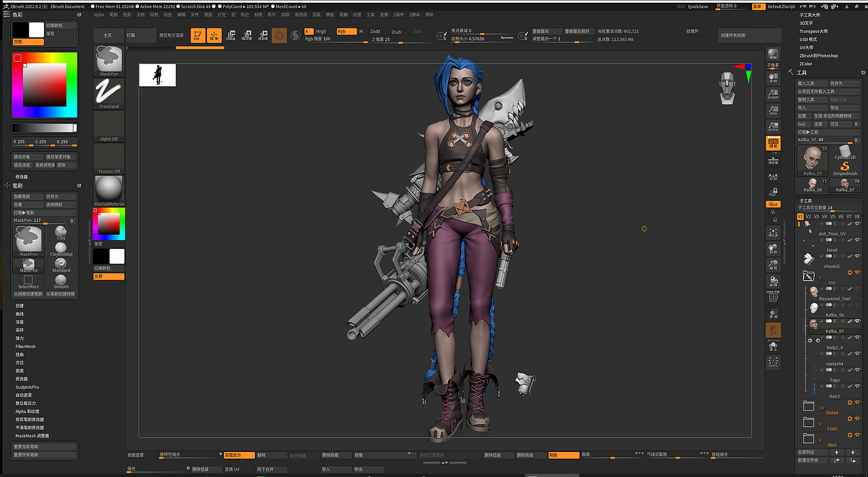Click the QuickSave button
The width and height of the screenshot is (868, 477).
(x=698, y=6)
